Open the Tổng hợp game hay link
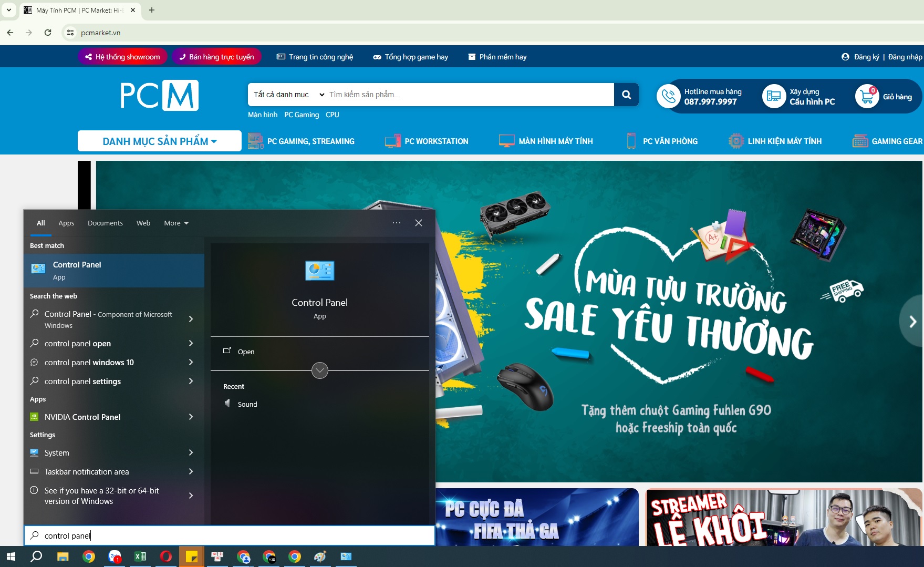The image size is (924, 567). [411, 57]
